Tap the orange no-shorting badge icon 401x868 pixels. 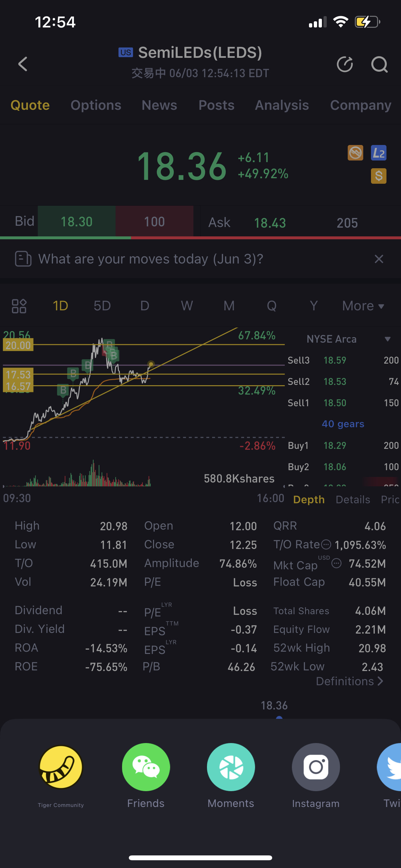355,153
